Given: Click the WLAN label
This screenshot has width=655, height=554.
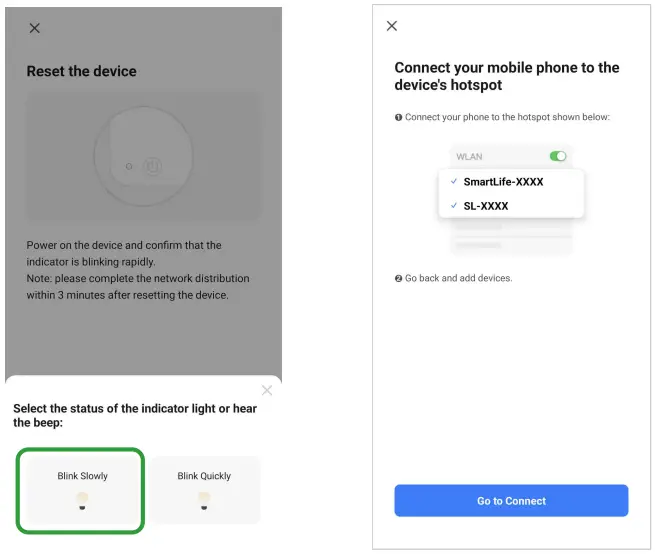Looking at the screenshot, I should point(469,157).
